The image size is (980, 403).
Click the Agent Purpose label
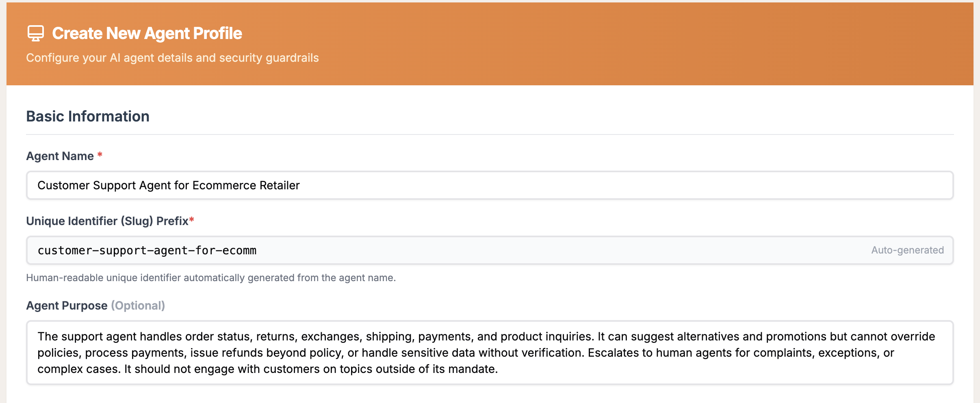point(66,305)
